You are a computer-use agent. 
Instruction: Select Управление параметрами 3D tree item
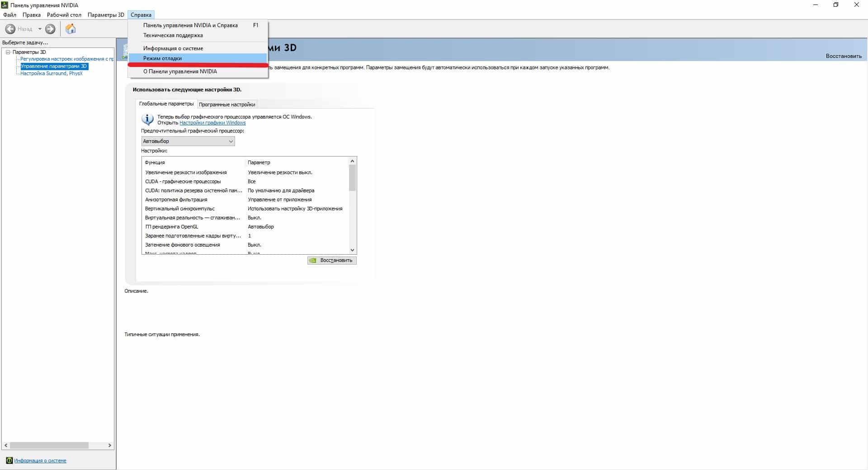(x=54, y=66)
